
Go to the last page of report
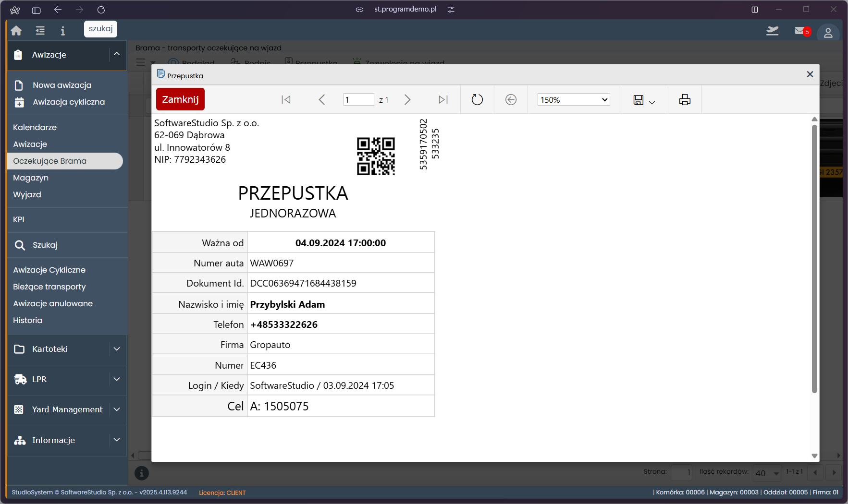click(443, 100)
